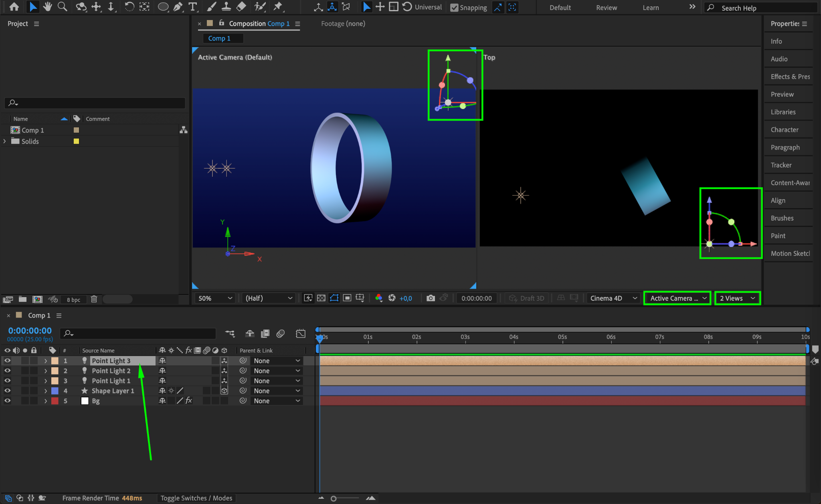Select the Zoom tool in toolbar

pos(62,7)
